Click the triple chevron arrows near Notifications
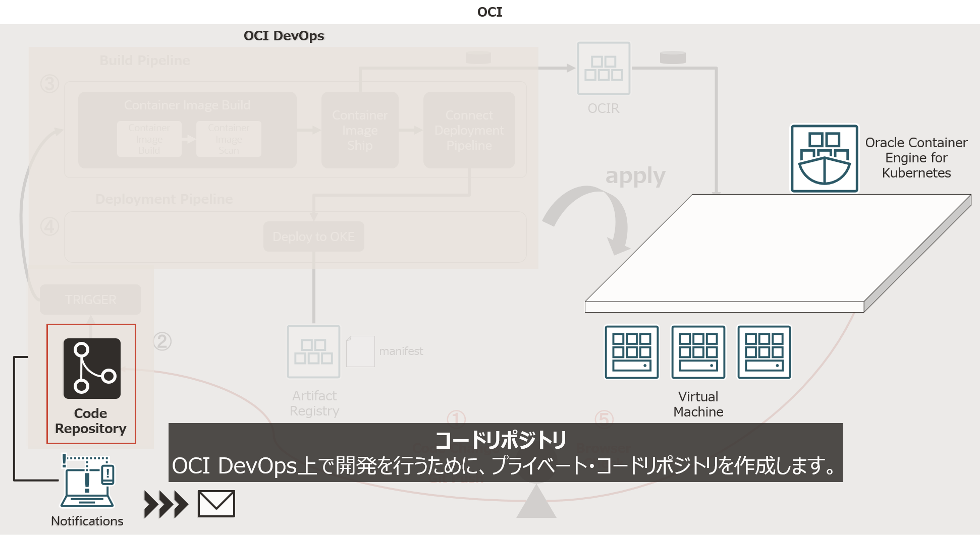The height and width of the screenshot is (537, 980). click(166, 504)
